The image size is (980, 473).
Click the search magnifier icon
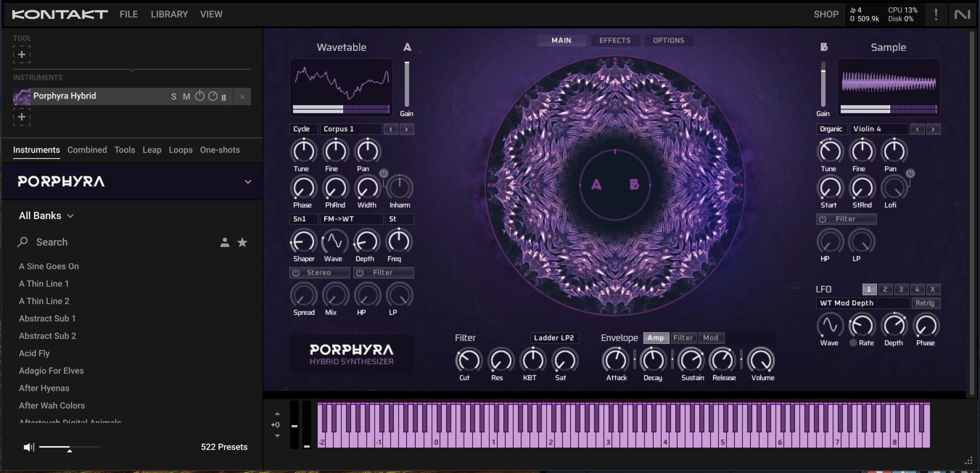pyautogui.click(x=23, y=242)
